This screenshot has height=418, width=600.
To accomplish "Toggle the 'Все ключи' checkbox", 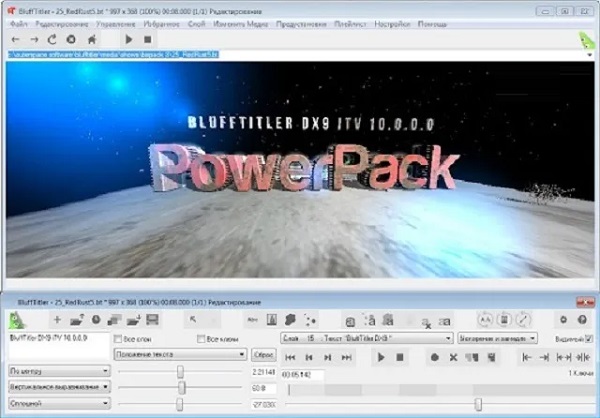I will pyautogui.click(x=201, y=339).
